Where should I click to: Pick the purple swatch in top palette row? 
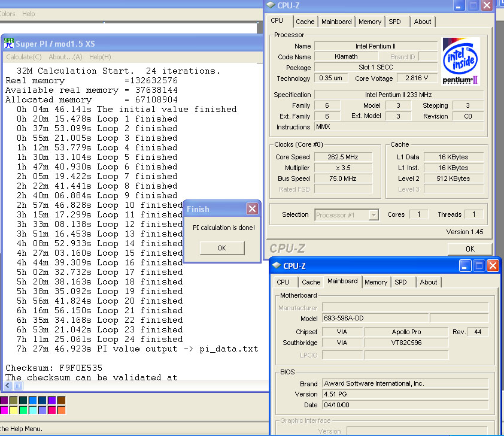tap(4, 400)
